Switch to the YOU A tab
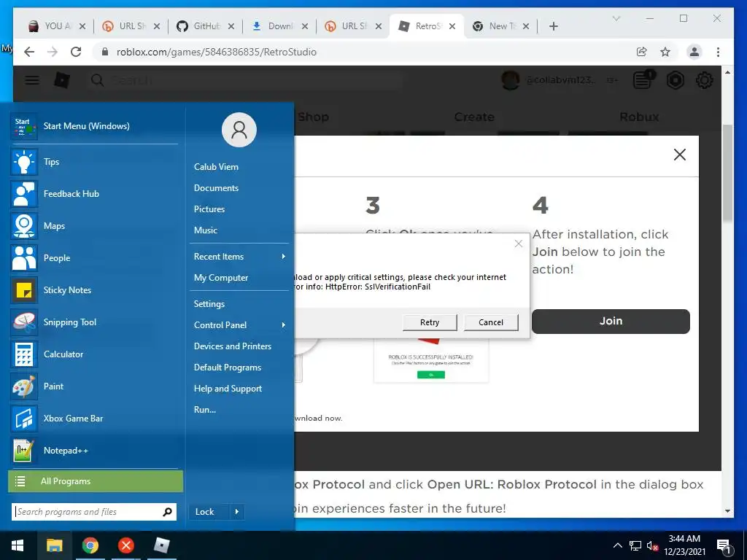The height and width of the screenshot is (560, 747). coord(57,26)
